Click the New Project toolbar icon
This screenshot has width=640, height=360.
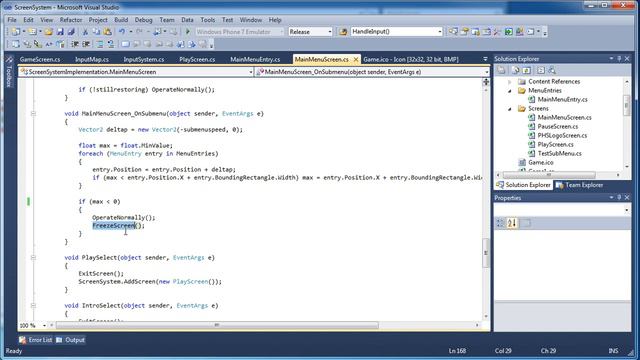[x=16, y=31]
